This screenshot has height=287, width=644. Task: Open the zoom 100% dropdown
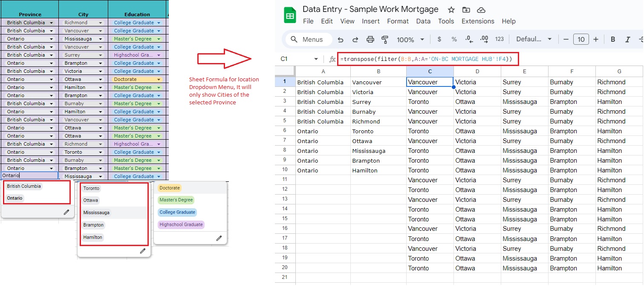(x=410, y=40)
